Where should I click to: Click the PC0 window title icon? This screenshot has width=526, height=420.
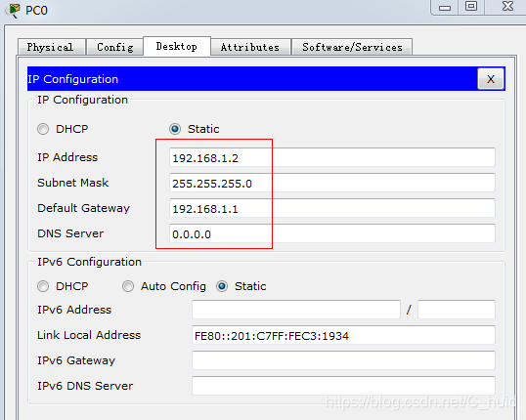[14, 10]
